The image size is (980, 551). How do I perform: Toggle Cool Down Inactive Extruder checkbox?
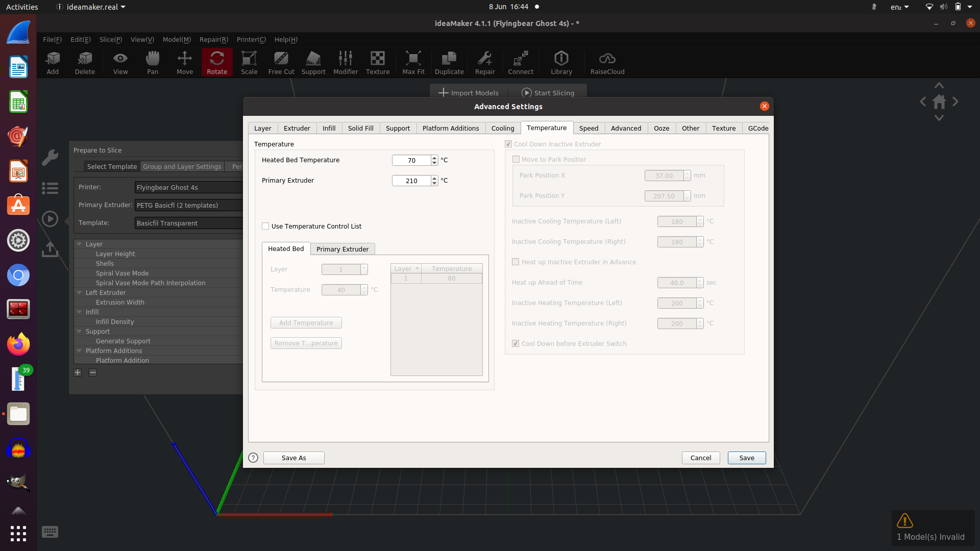pyautogui.click(x=509, y=143)
